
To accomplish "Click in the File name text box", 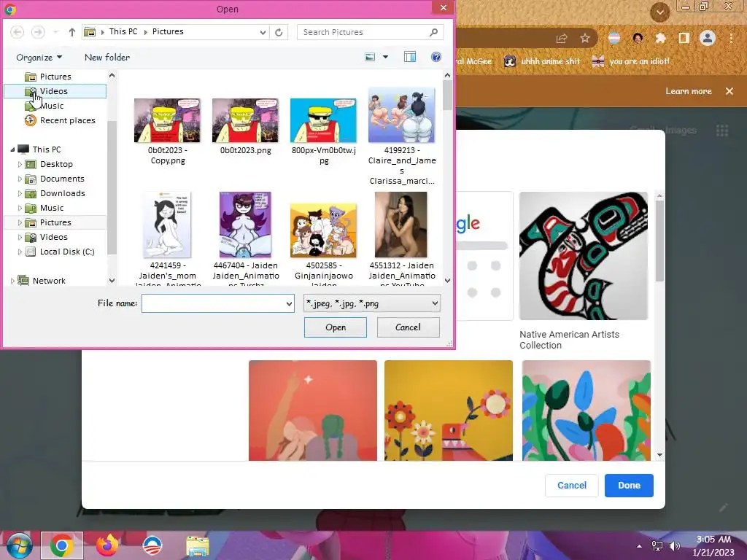I will pos(214,303).
